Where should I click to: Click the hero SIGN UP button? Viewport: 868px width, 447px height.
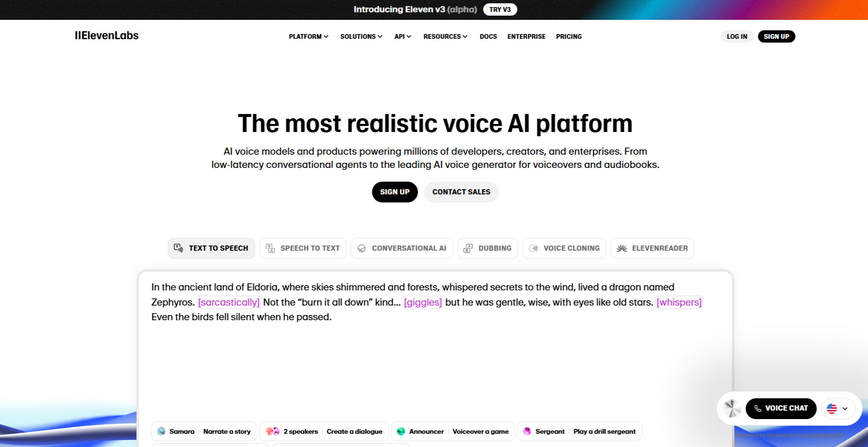pos(395,192)
